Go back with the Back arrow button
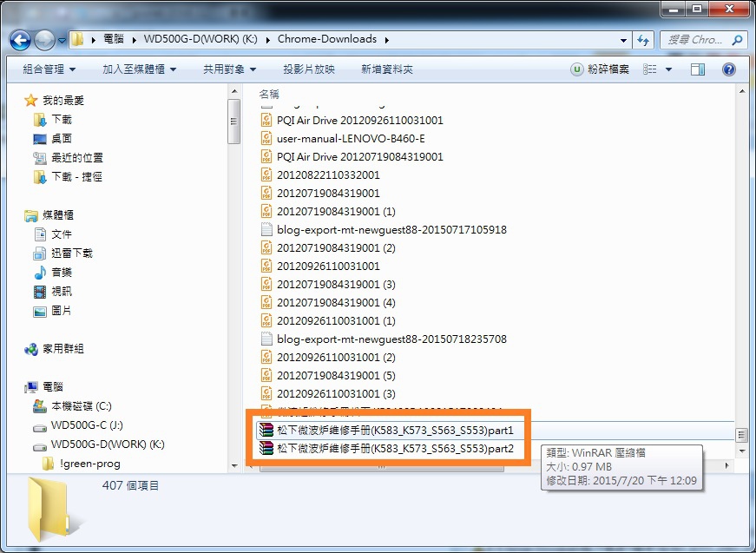 20,41
